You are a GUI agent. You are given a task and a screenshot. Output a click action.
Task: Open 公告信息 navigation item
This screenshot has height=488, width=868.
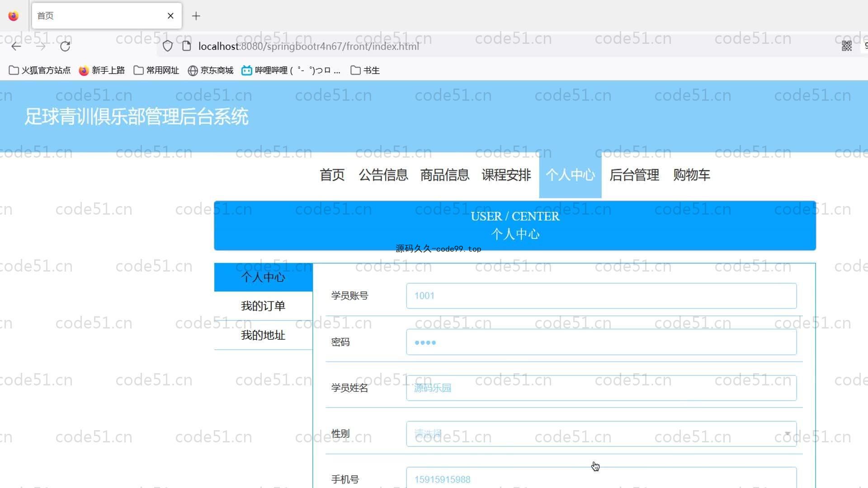(x=383, y=175)
